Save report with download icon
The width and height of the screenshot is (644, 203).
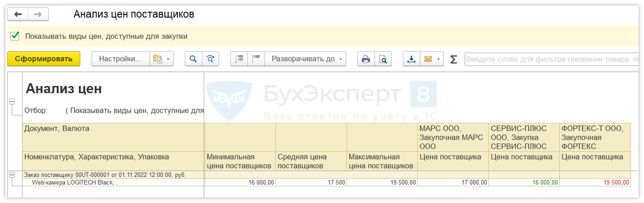click(x=411, y=59)
